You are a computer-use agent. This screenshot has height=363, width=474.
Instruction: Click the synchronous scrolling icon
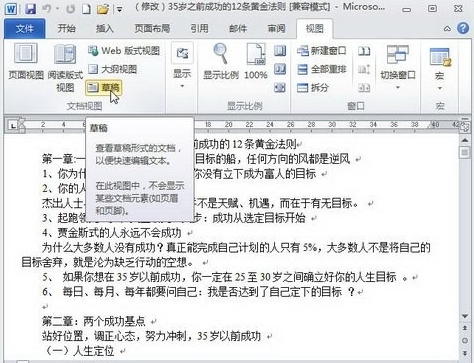point(364,69)
